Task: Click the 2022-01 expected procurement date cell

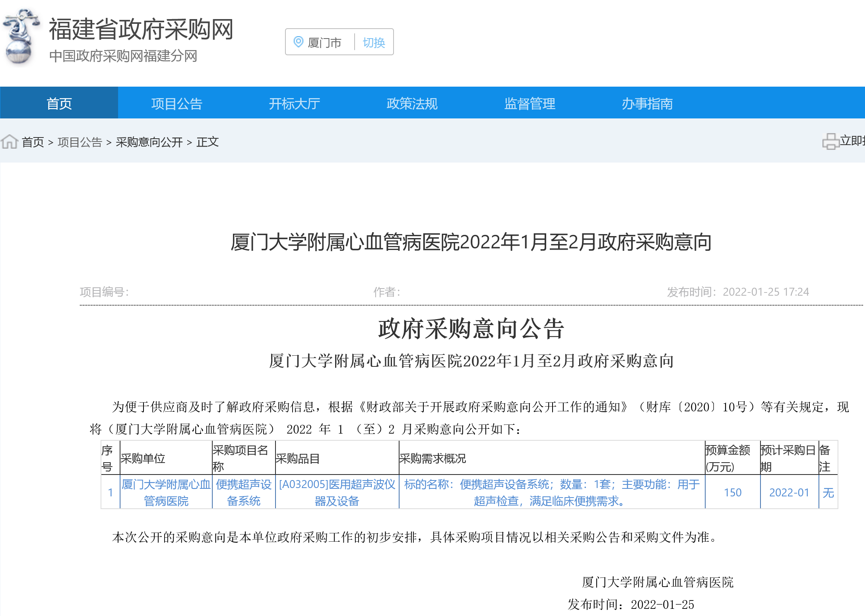Action: [x=789, y=493]
